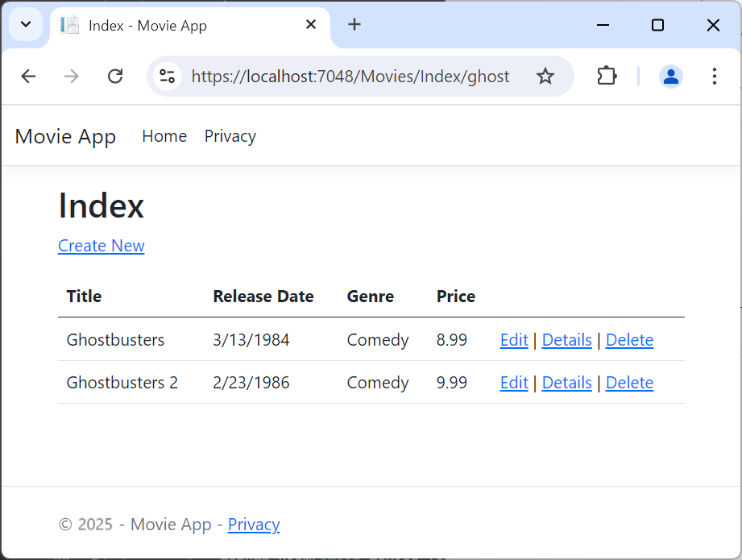Click the Movie App brand link
This screenshot has width=742, height=560.
64,136
